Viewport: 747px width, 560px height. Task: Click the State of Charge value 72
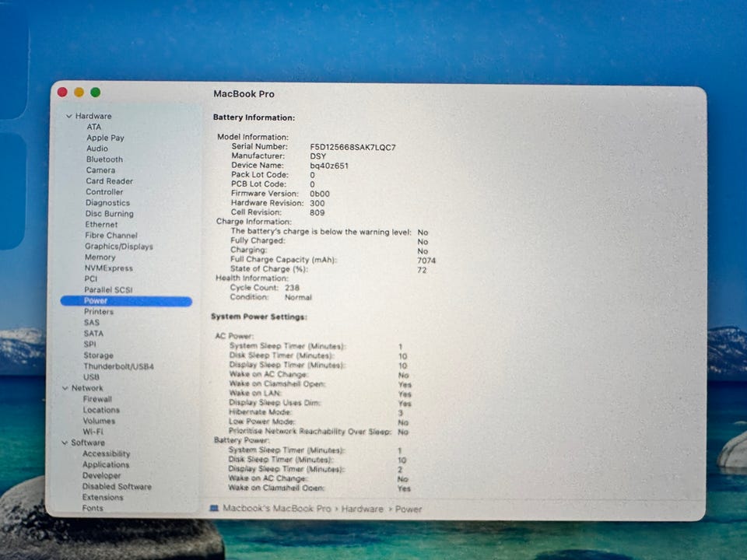pos(422,271)
